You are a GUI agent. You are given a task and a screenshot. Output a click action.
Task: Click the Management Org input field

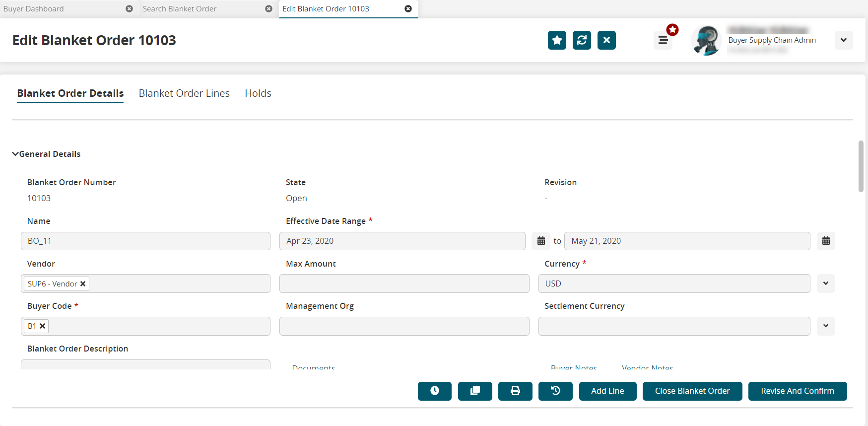coord(404,326)
